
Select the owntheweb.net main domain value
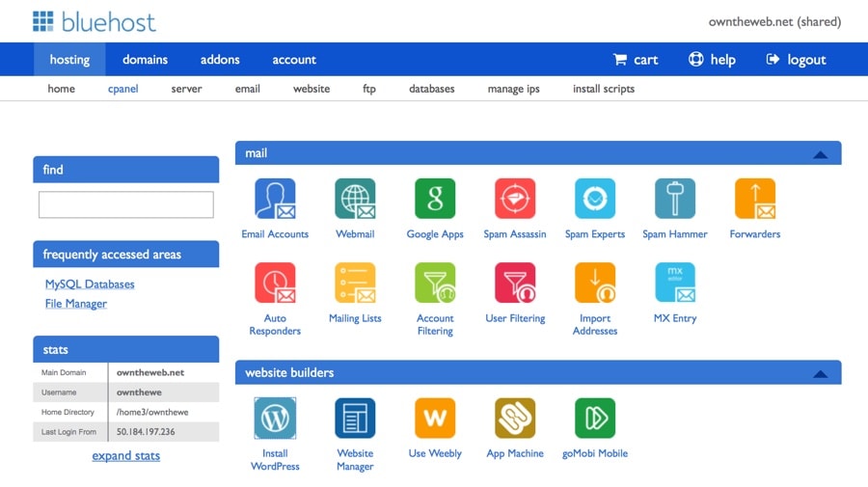(x=150, y=372)
